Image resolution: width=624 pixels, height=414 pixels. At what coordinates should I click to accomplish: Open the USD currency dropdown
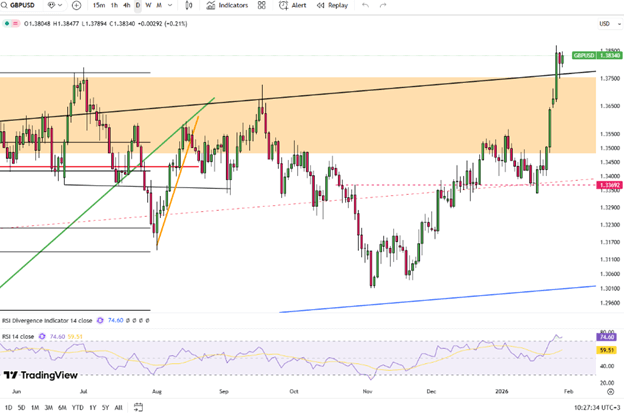[604, 23]
